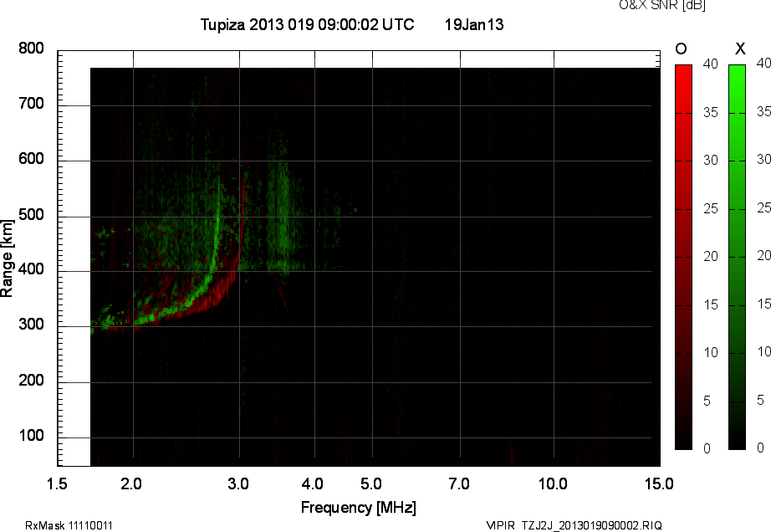Click the 15.0 frequency tick label
Viewport: 771px width, 532px height.
click(659, 483)
